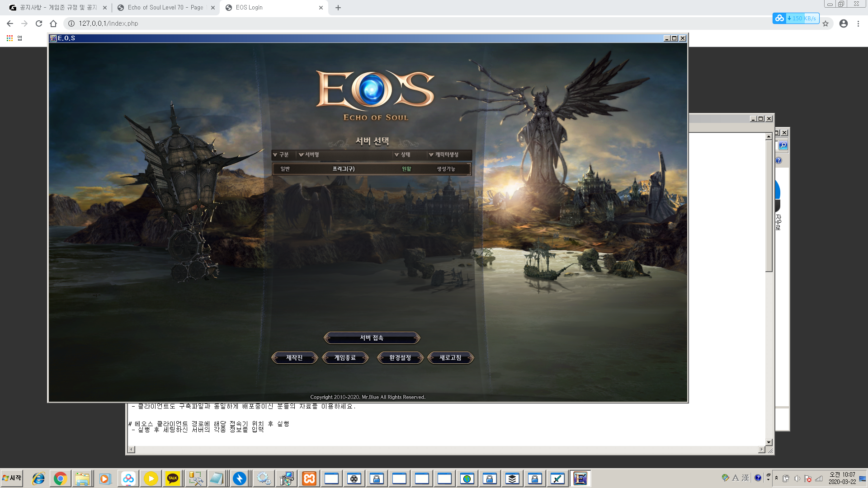Switch to the 공지사항 browser tab
The height and width of the screenshot is (488, 868).
(x=58, y=8)
